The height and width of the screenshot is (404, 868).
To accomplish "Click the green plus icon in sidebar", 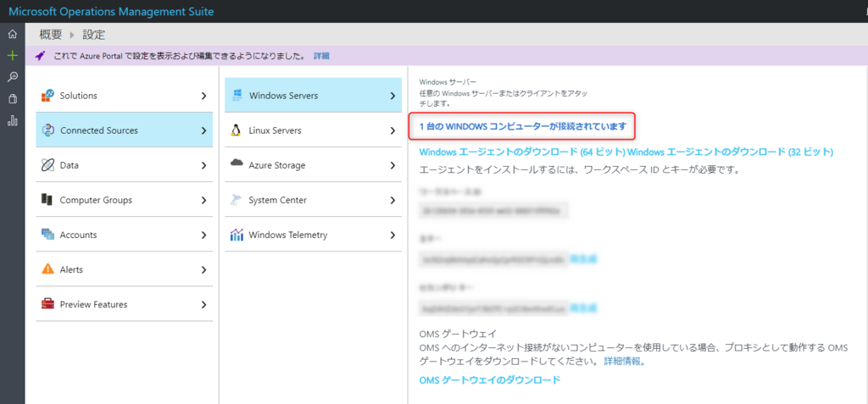I will click(12, 55).
